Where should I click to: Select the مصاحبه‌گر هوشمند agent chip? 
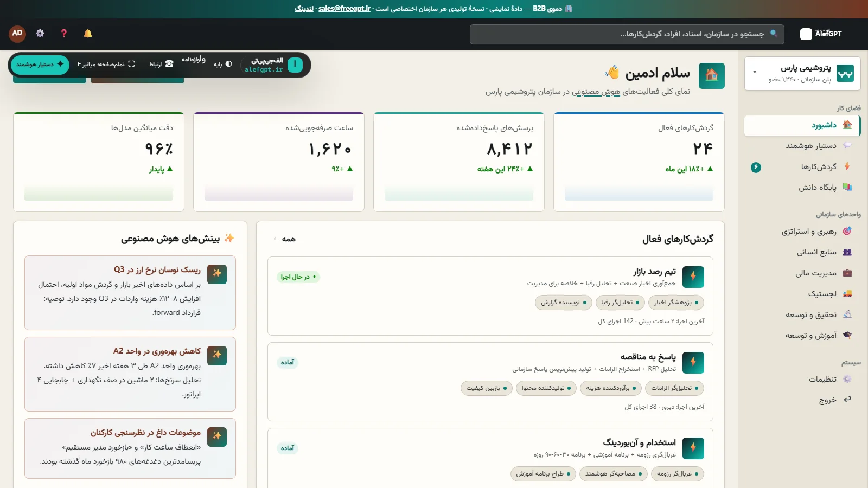point(614,474)
